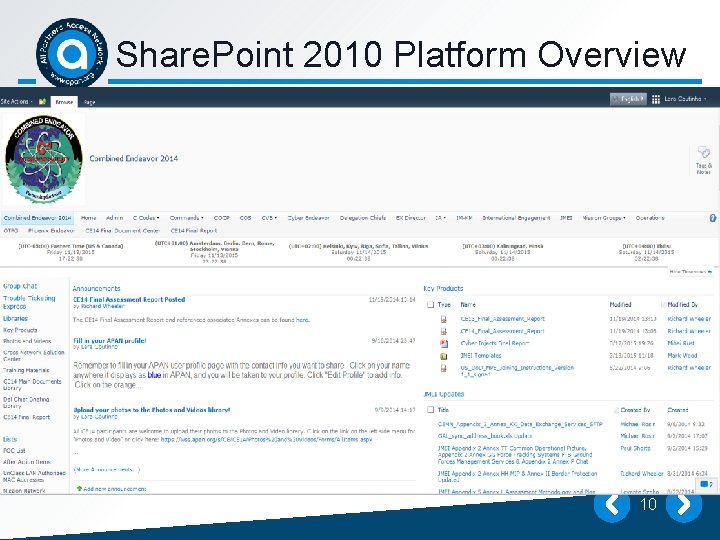This screenshot has height=540, width=720.
Task: Open CE14 Final Assessment Report Posted announcement
Action: [129, 299]
